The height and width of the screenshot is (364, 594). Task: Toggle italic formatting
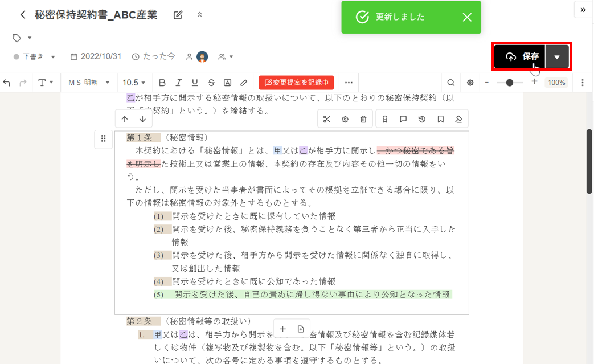click(x=178, y=83)
